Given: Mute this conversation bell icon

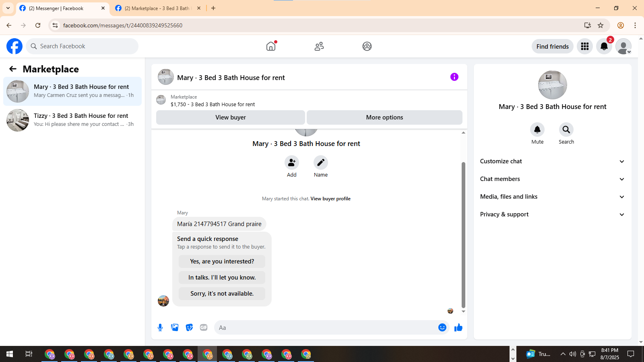Looking at the screenshot, I should (x=537, y=130).
